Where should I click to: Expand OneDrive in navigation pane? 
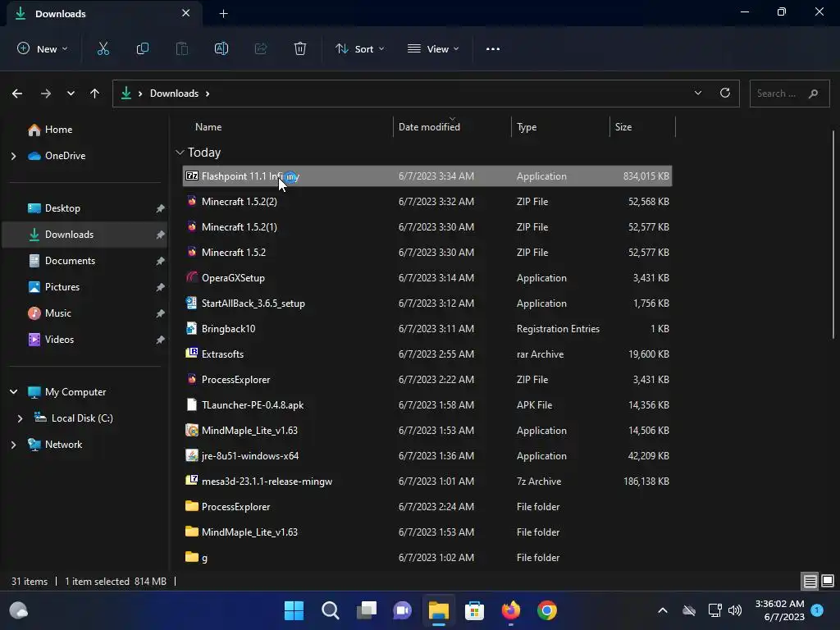tap(13, 156)
